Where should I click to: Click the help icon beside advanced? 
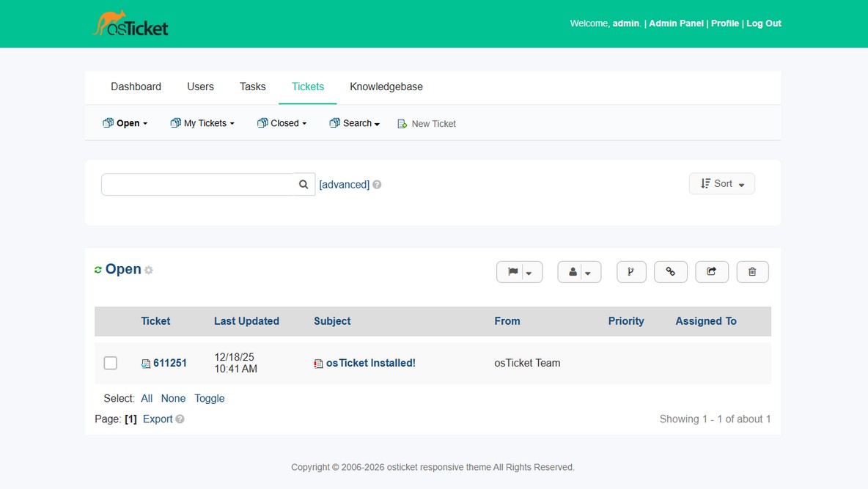(x=377, y=185)
